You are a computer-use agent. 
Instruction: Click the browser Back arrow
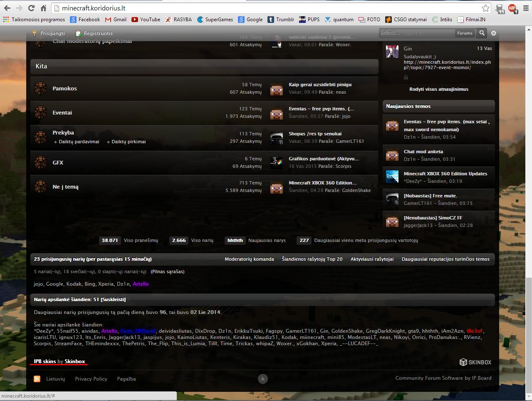click(8, 8)
